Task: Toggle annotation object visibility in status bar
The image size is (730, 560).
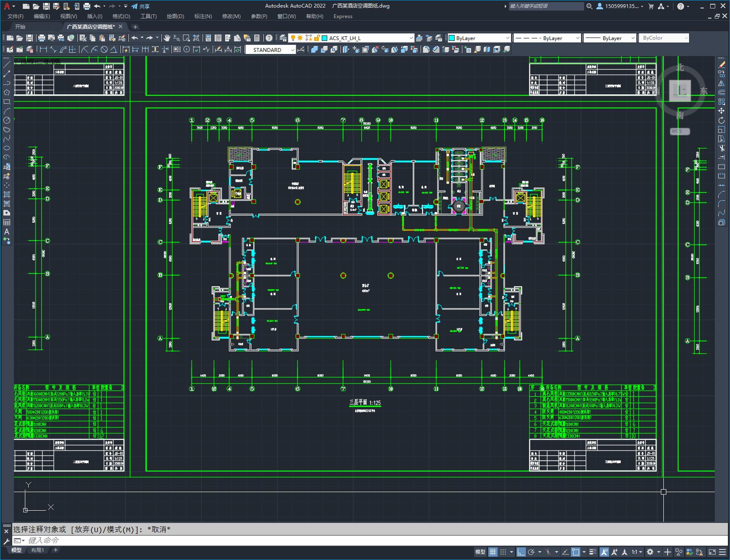Action: pyautogui.click(x=604, y=552)
